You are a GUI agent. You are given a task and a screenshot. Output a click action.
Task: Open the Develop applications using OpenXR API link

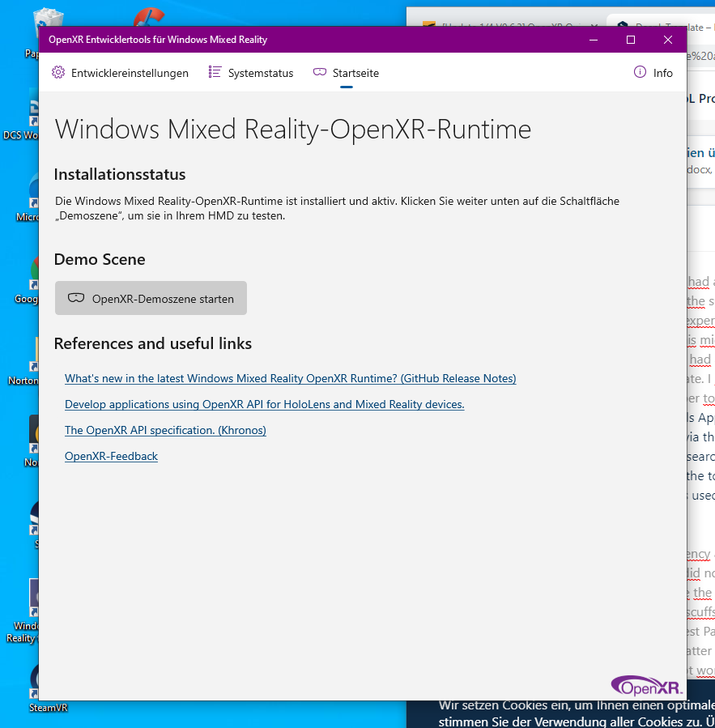pyautogui.click(x=264, y=404)
